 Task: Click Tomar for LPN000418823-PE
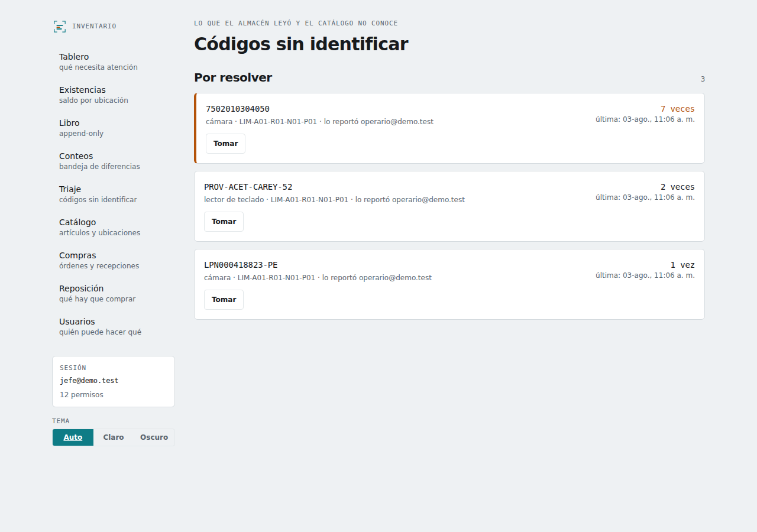pos(224,300)
